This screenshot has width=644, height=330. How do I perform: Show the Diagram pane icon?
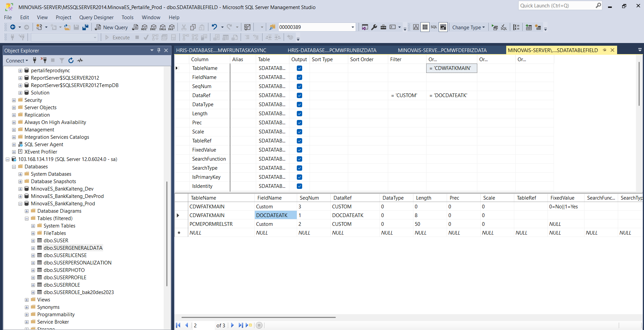pos(416,27)
